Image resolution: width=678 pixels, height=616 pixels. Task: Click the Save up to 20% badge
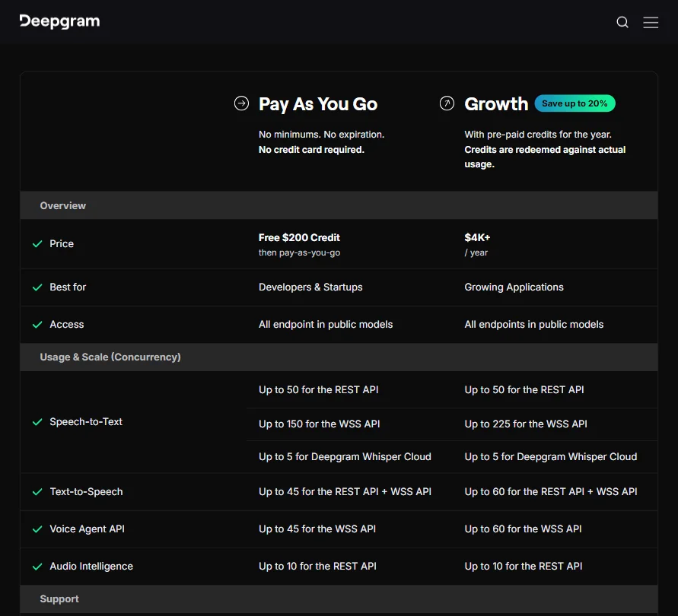(x=575, y=103)
